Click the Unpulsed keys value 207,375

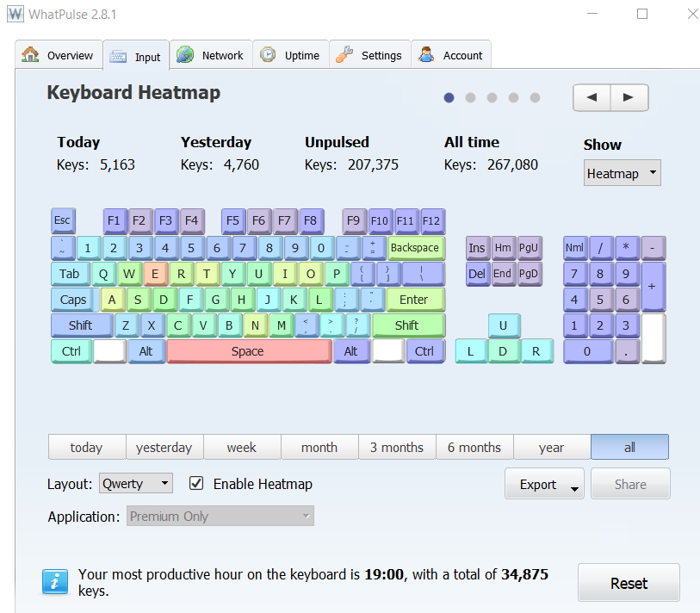pos(373,164)
